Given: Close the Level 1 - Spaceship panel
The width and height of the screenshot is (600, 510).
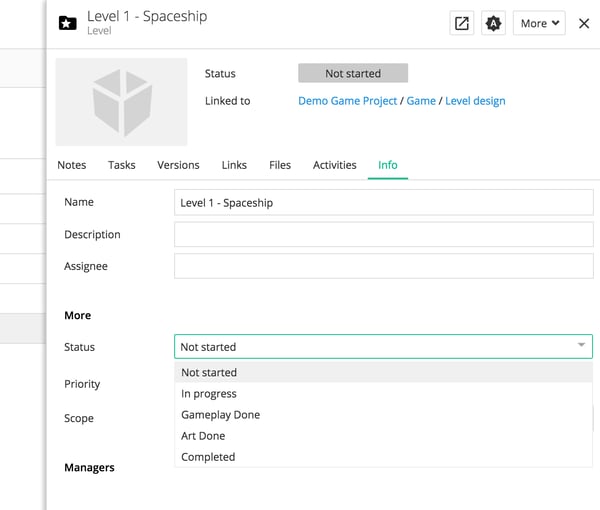Looking at the screenshot, I should pyautogui.click(x=584, y=23).
